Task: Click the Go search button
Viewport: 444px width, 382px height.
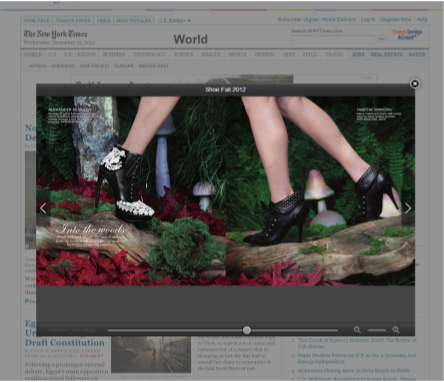Action: 381,39
